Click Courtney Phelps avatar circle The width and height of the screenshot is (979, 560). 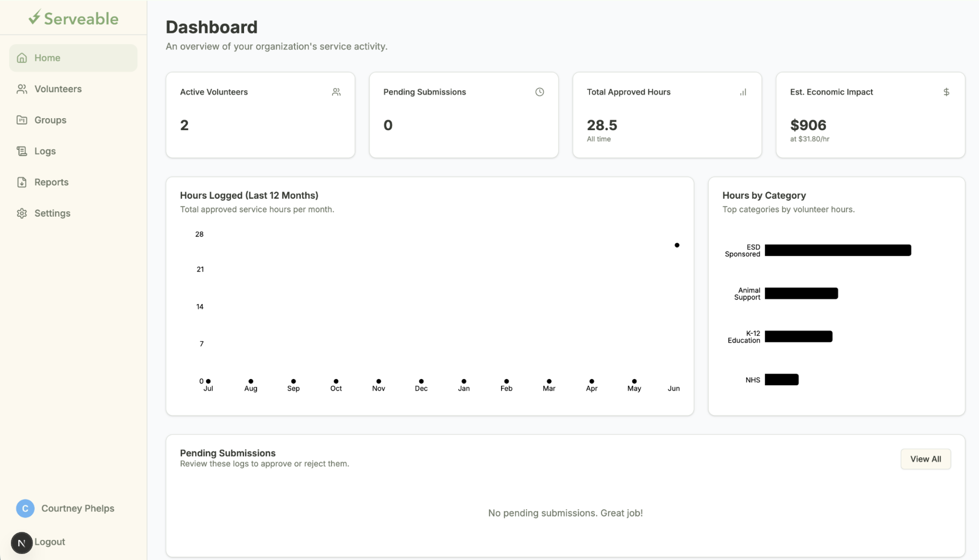click(x=25, y=508)
